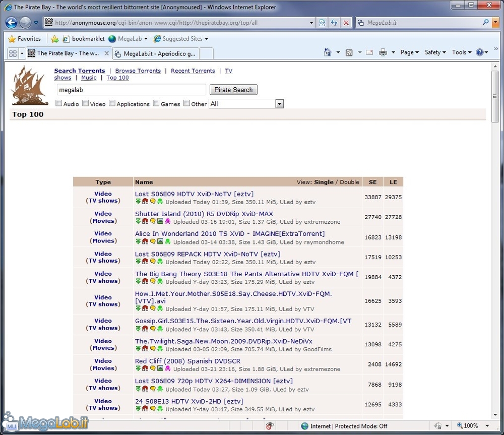Refresh the page using the address bar icon

tap(334, 23)
